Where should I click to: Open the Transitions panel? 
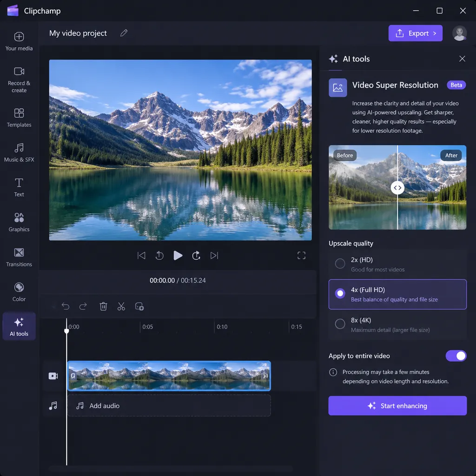point(19,258)
